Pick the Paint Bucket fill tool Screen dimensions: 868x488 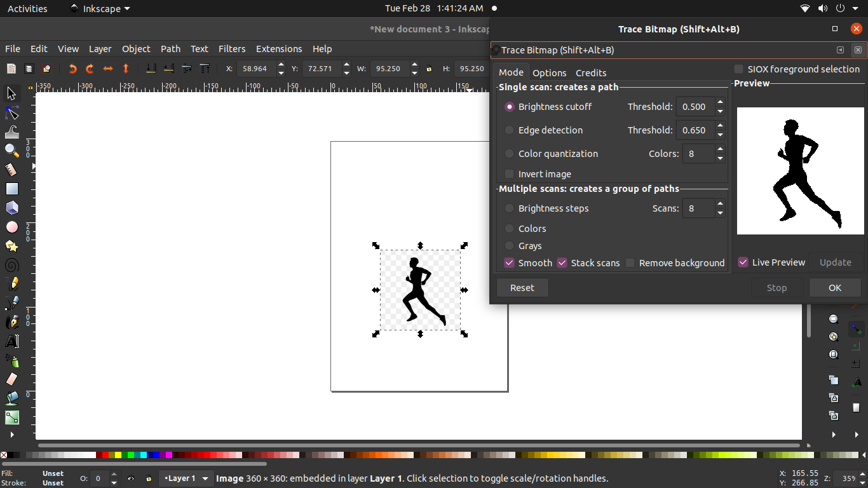pos(11,398)
